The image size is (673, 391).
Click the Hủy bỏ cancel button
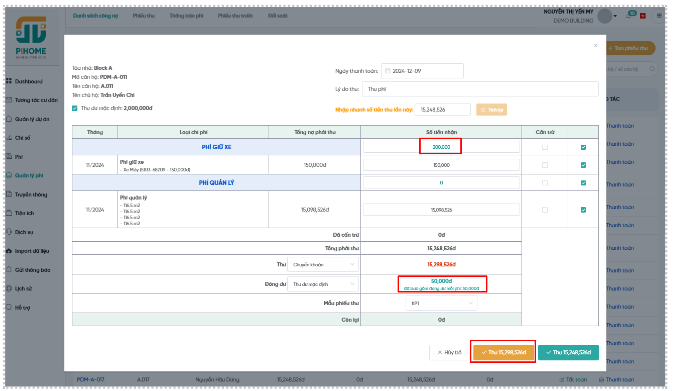coord(449,352)
